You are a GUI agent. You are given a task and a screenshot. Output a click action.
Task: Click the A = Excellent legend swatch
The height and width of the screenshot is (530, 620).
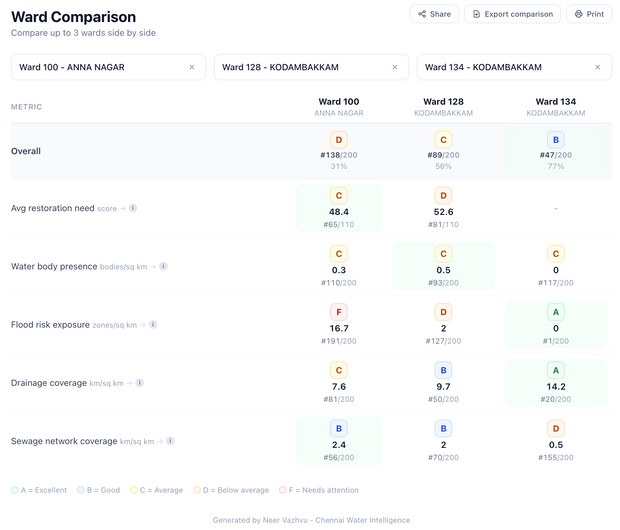(15, 490)
